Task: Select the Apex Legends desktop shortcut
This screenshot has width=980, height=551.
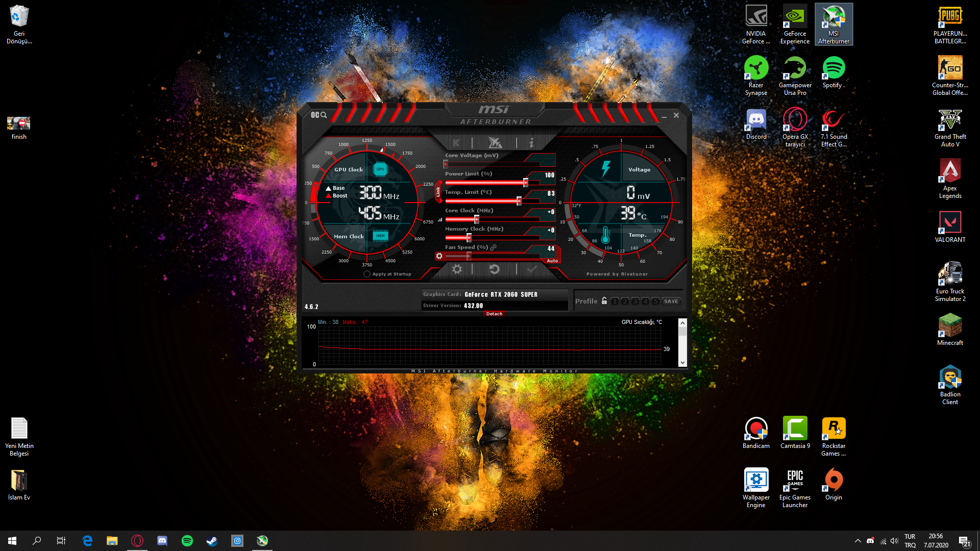Action: [950, 179]
